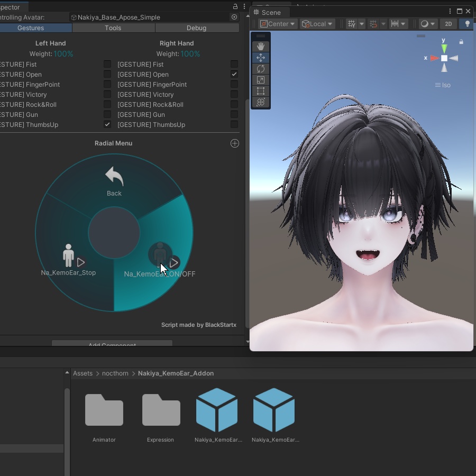Open the Local orientation dropdown
The image size is (476, 476).
[317, 23]
